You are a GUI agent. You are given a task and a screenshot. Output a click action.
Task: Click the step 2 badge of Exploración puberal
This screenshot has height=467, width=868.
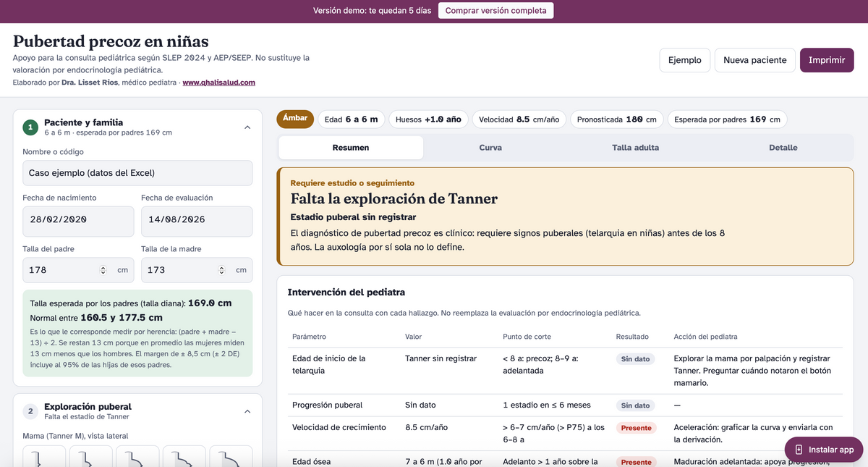click(30, 411)
